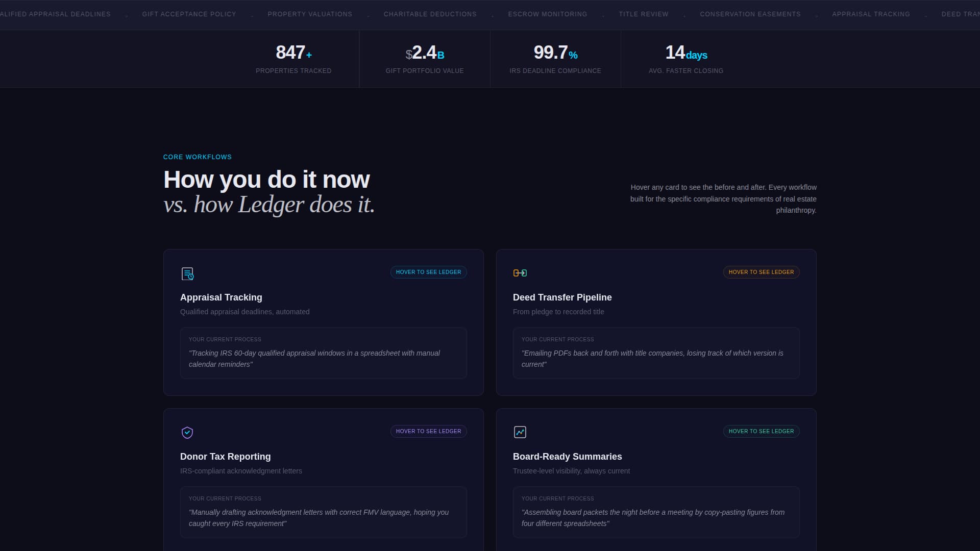Click 'Charitable Deductions' in the ticker
This screenshot has width=980, height=551.
pyautogui.click(x=430, y=14)
